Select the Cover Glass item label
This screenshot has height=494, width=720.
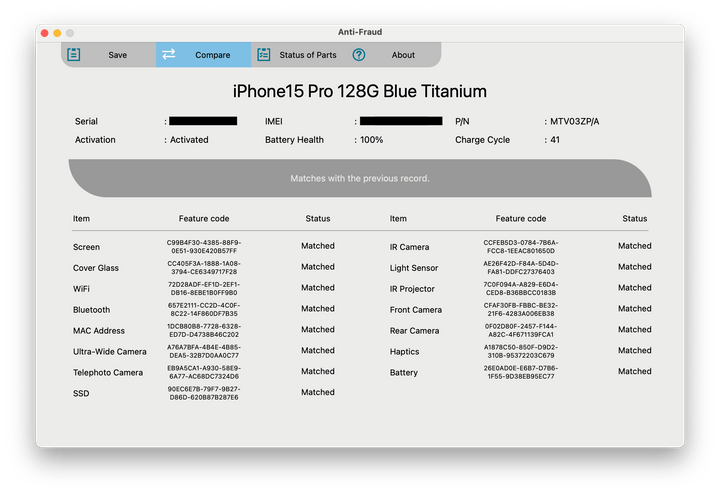click(x=96, y=268)
